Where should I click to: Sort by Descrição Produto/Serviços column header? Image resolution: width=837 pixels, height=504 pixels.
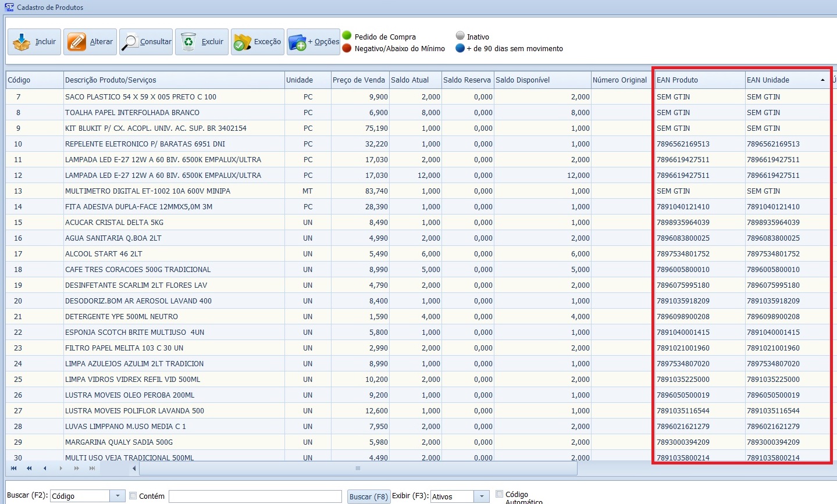pyautogui.click(x=173, y=80)
